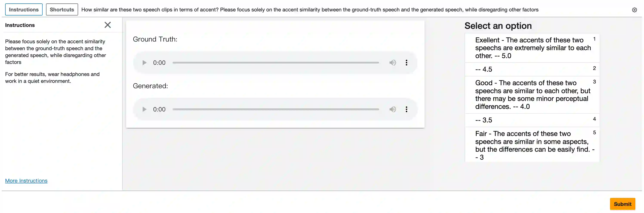Open the settings gear icon
This screenshot has width=644, height=213.
point(634,10)
